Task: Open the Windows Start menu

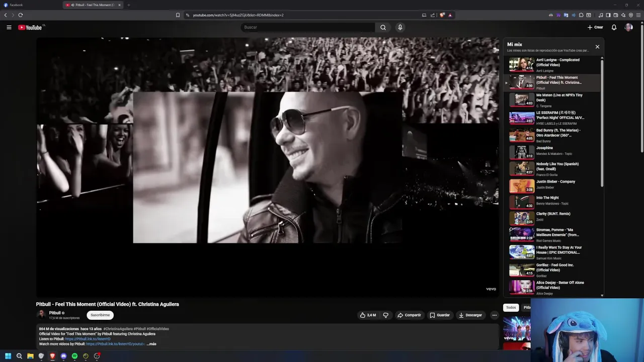Action: (8, 356)
